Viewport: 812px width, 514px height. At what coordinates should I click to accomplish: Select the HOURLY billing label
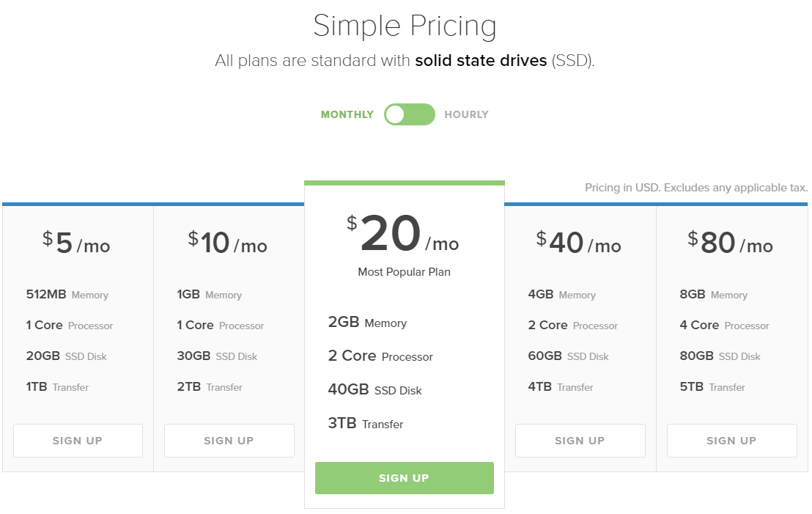click(466, 114)
